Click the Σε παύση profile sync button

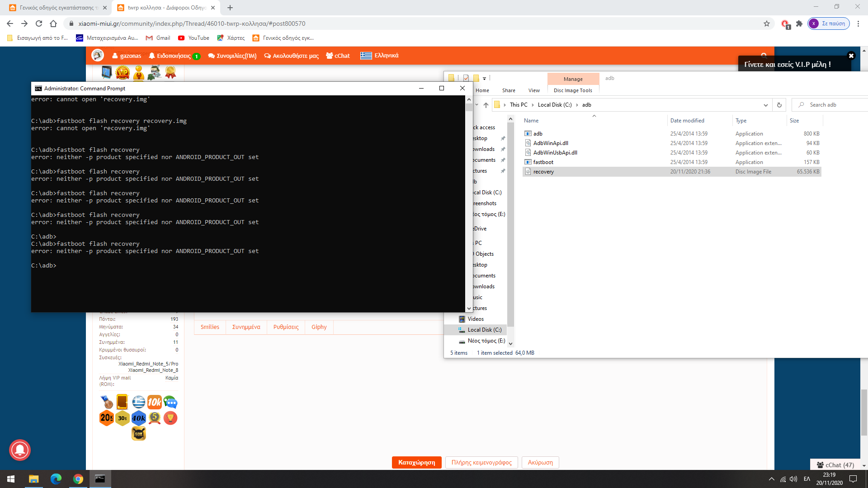click(x=829, y=23)
